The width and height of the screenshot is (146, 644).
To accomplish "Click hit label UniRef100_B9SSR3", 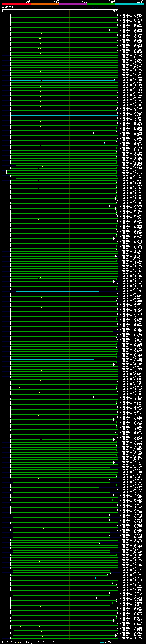I will point(131,40).
